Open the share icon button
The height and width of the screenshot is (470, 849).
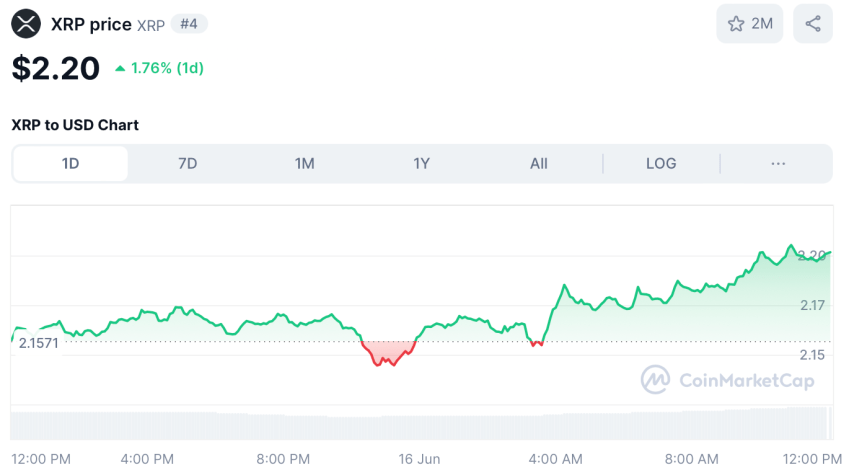[x=813, y=24]
